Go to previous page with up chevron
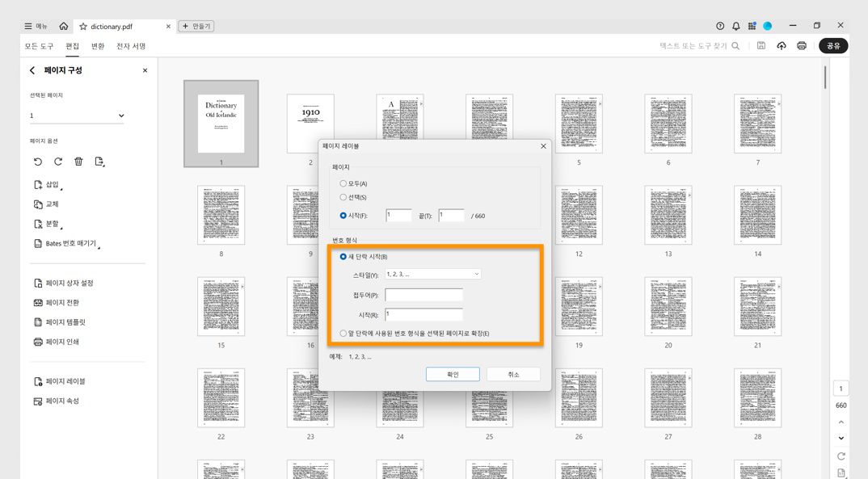 [x=841, y=422]
